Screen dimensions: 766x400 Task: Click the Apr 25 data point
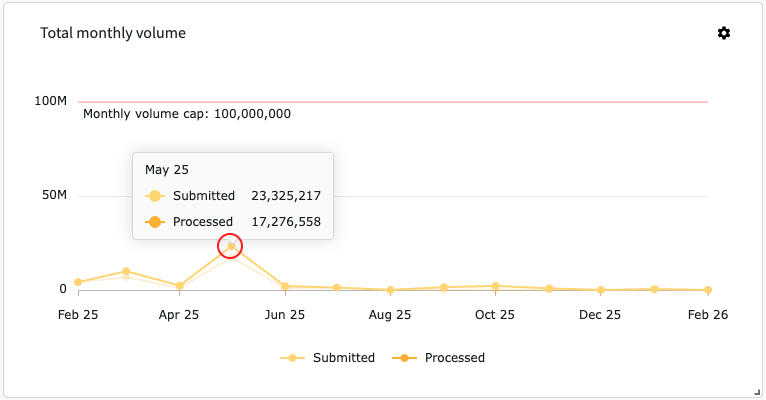pos(180,286)
